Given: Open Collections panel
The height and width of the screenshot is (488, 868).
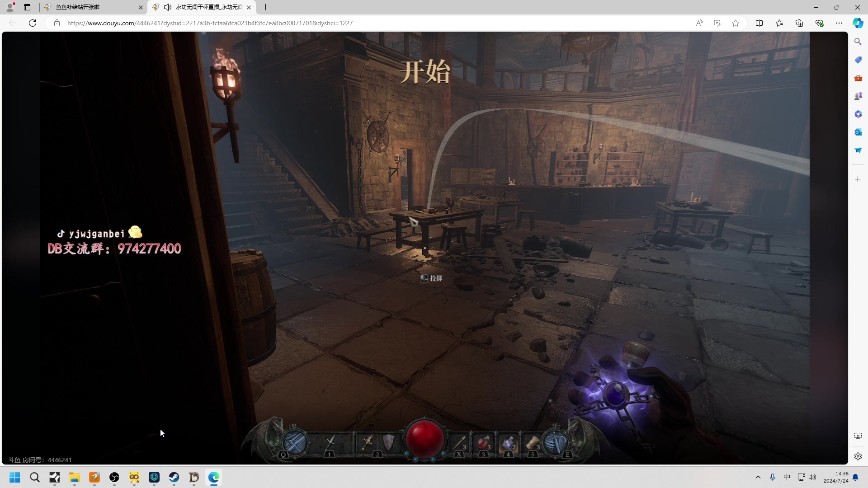Looking at the screenshot, I should coord(799,23).
